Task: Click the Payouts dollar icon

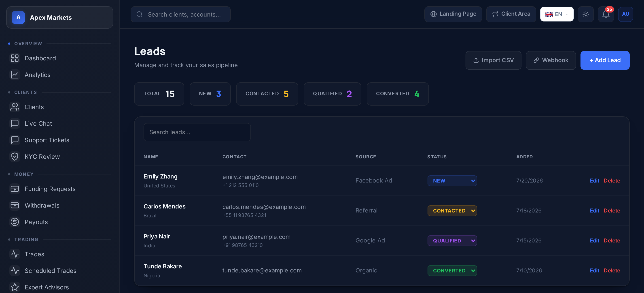Action: (x=15, y=222)
